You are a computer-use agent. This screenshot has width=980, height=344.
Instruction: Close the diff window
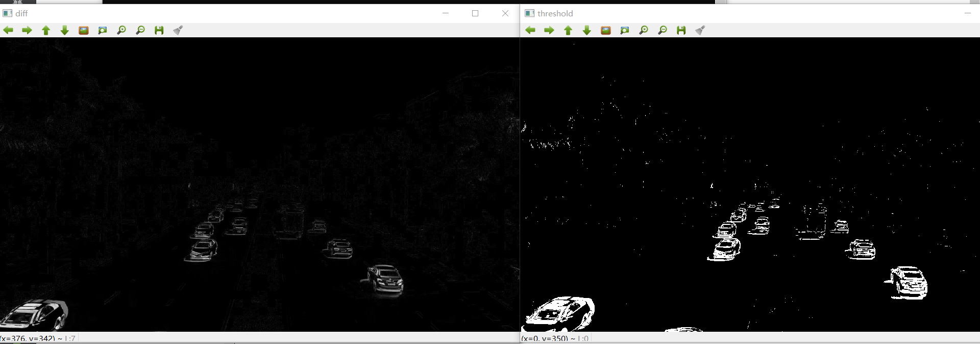click(505, 13)
